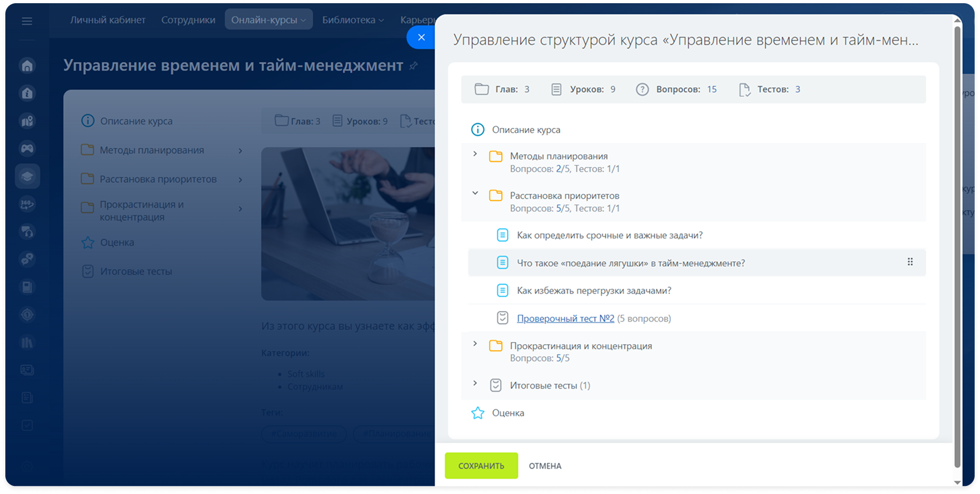Go to the Сотрудники menu item
This screenshot has height=494, width=980.
point(188,20)
